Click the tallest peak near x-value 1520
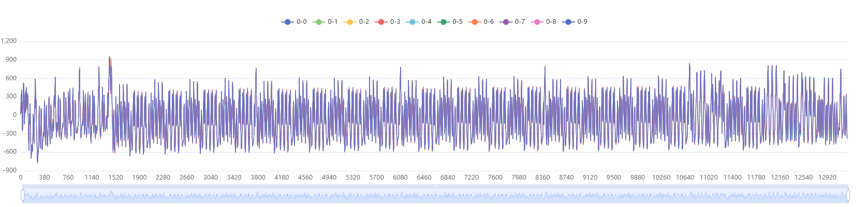Viewport: 868px width, 207px height. (109, 57)
